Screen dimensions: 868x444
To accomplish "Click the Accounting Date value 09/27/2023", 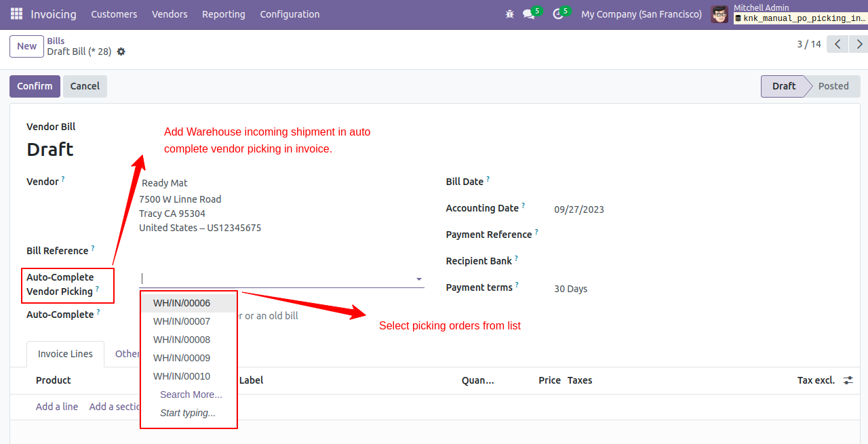I will point(579,209).
